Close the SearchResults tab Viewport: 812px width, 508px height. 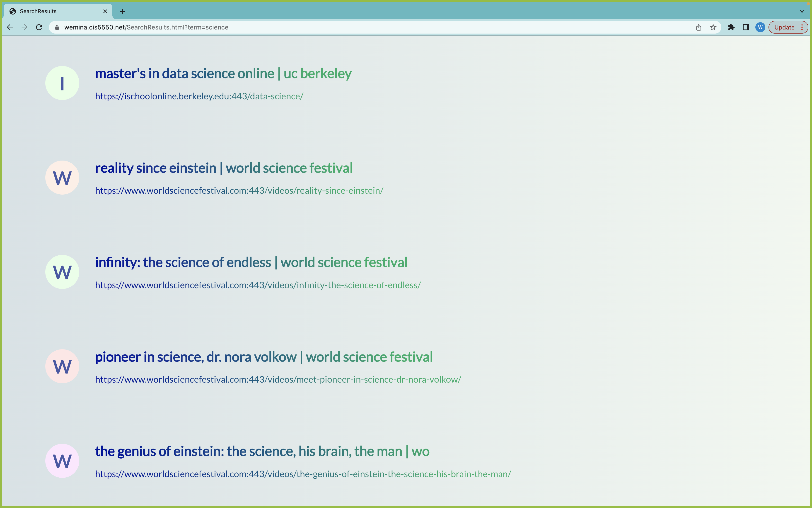pos(105,11)
